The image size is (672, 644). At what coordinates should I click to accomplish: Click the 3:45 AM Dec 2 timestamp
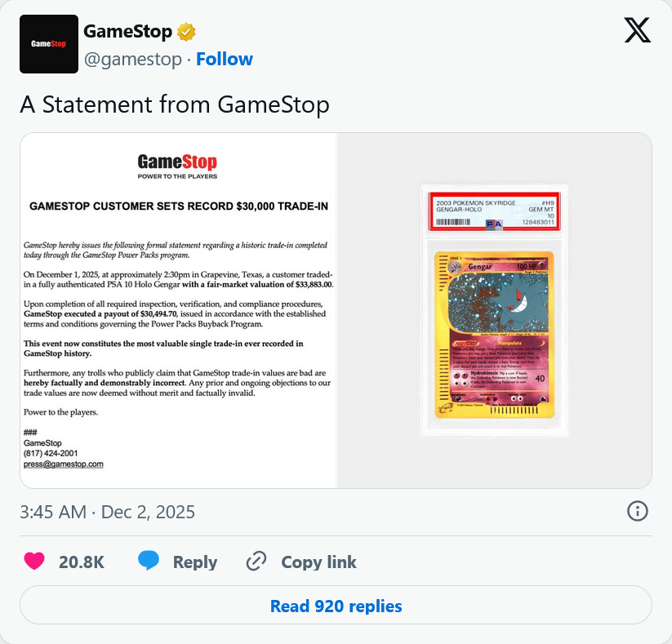point(107,512)
